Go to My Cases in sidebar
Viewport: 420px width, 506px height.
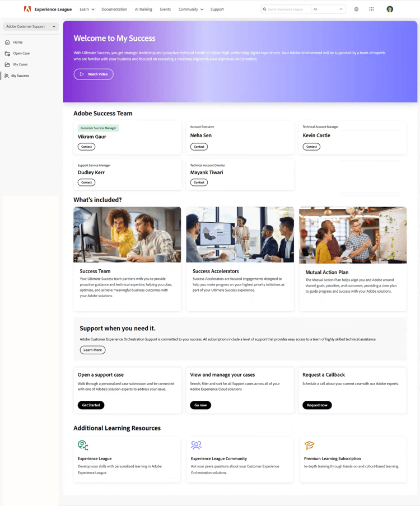tap(20, 64)
